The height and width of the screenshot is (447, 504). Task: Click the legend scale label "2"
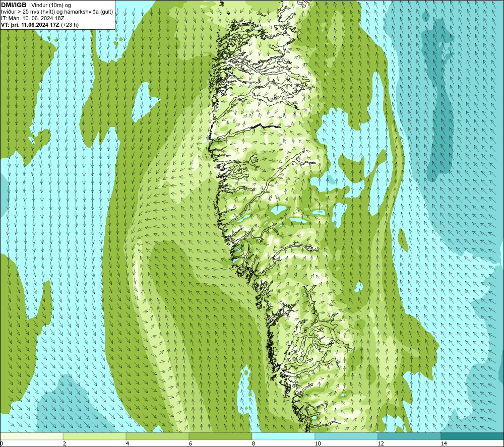pyautogui.click(x=65, y=443)
